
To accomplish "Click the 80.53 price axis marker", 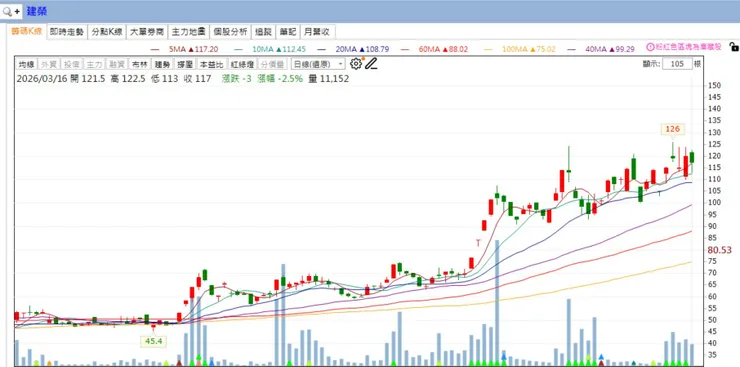I will [720, 250].
